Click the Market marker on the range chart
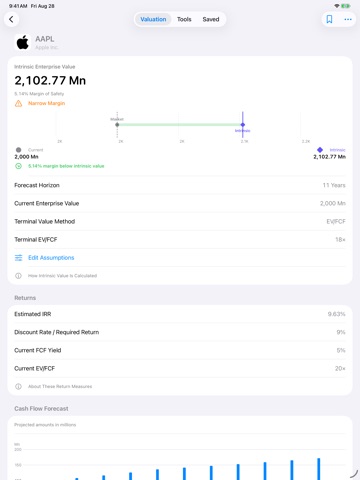360x480 pixels. tap(117, 125)
